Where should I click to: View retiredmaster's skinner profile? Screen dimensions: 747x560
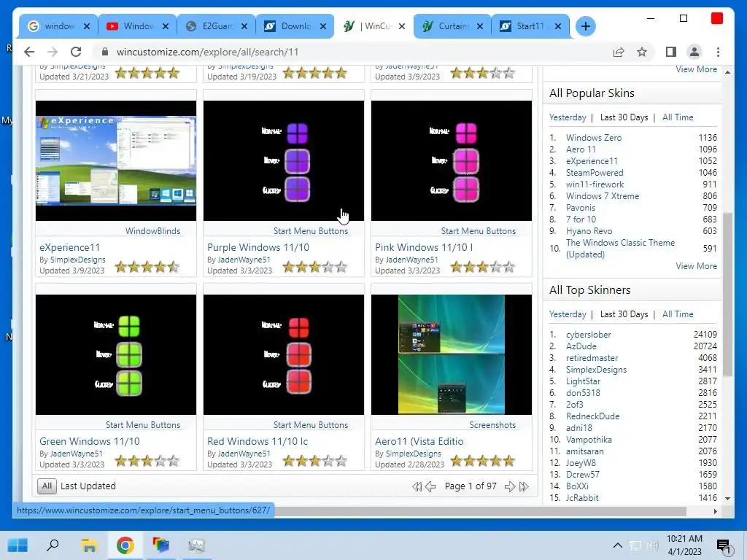click(x=592, y=358)
